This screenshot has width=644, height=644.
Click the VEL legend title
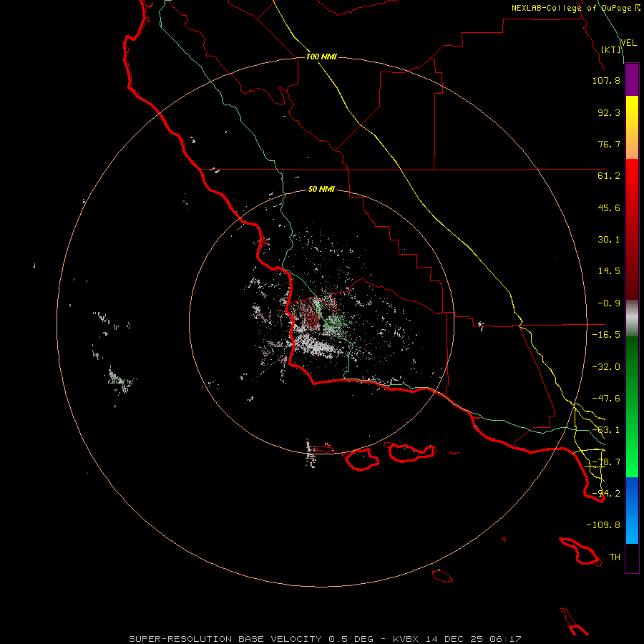point(628,42)
